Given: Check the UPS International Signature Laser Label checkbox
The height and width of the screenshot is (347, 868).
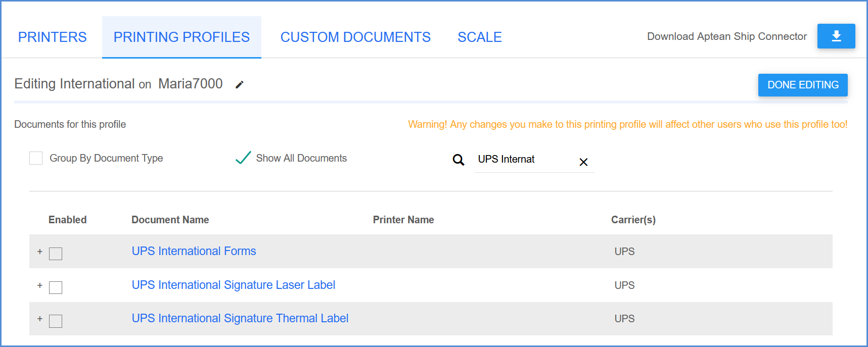Looking at the screenshot, I should [56, 287].
